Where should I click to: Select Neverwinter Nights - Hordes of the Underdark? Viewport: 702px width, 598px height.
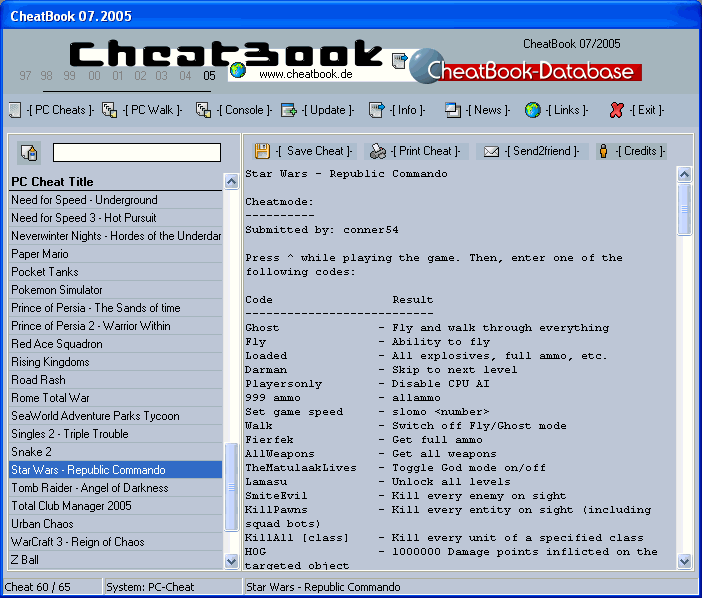116,235
